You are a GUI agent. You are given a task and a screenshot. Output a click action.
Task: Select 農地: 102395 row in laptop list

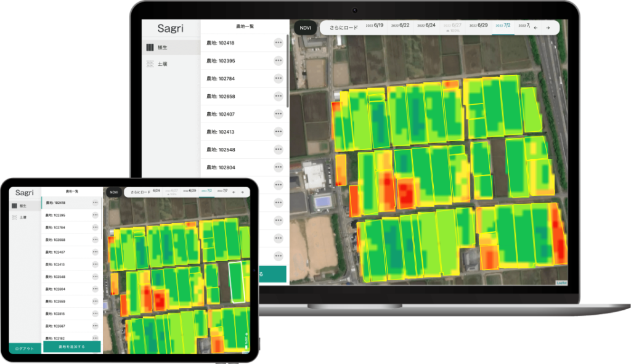point(245,61)
